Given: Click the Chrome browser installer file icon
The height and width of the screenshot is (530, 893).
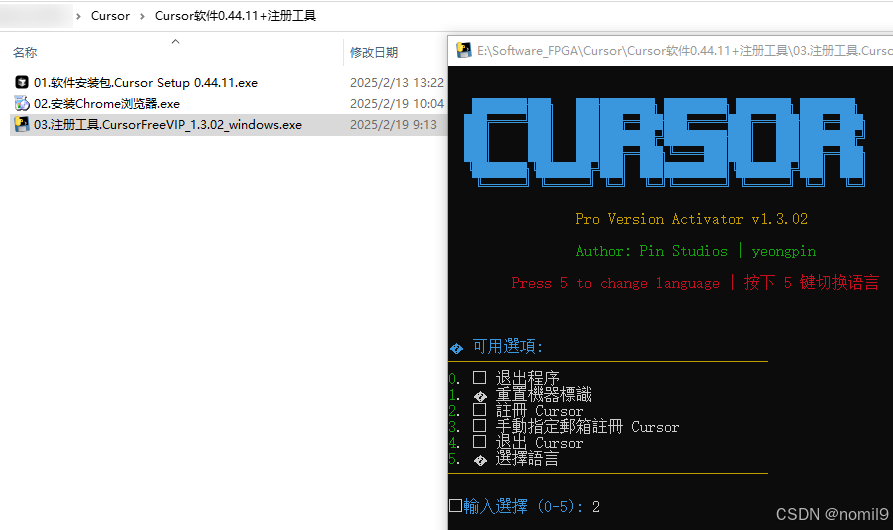Looking at the screenshot, I should (22, 104).
